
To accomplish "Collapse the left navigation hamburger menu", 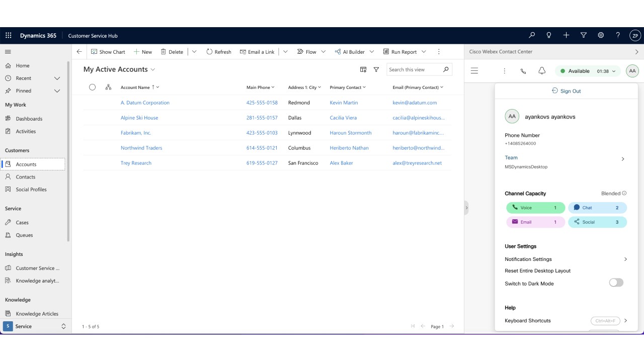I will (8, 52).
